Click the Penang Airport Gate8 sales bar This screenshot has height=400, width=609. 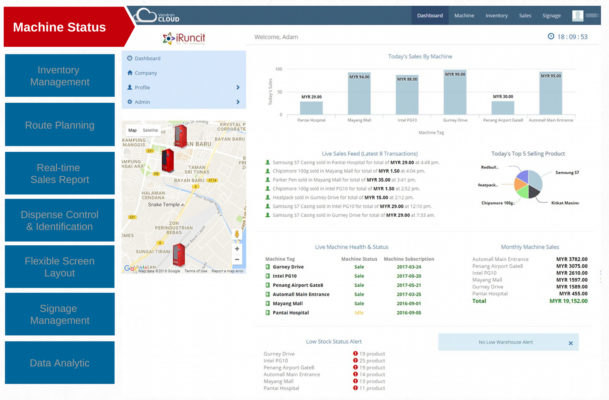click(x=503, y=108)
